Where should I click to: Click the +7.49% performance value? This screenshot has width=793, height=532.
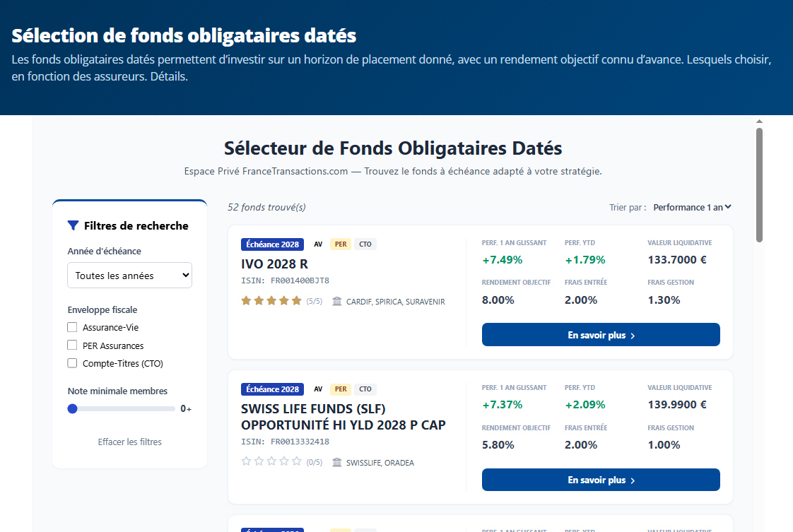503,260
